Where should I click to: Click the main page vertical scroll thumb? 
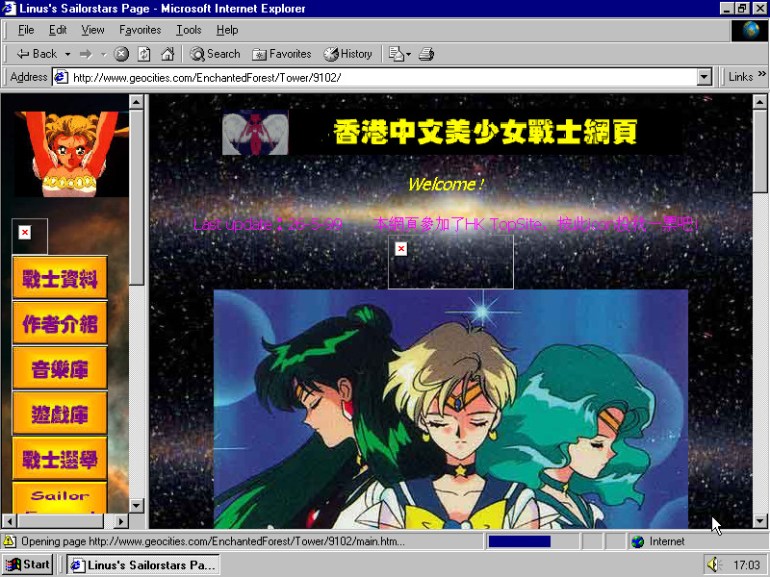(x=760, y=151)
